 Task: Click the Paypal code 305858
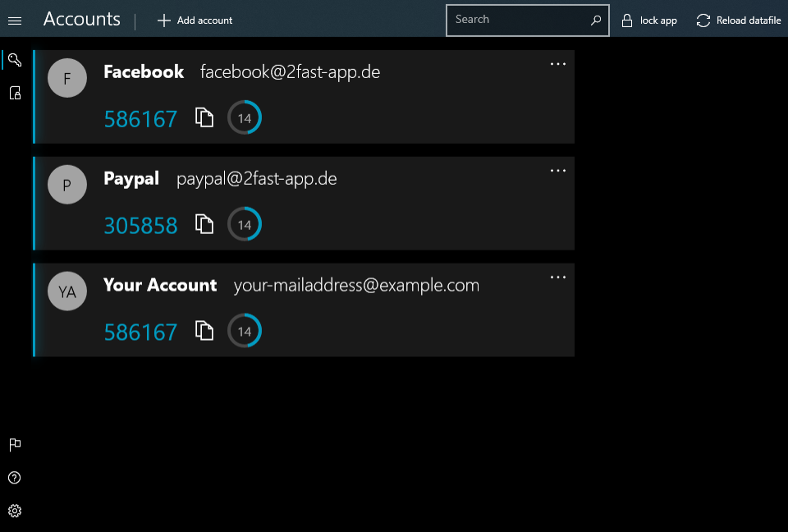(x=140, y=226)
